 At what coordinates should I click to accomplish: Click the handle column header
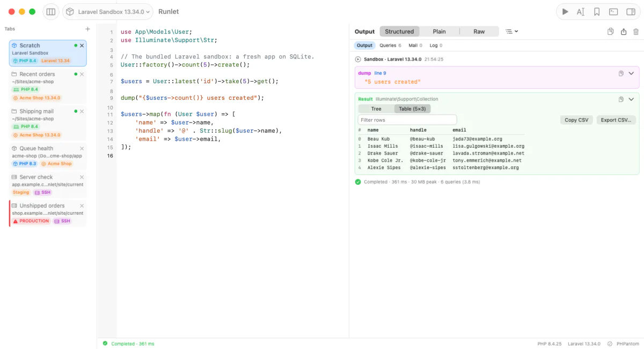tap(419, 130)
